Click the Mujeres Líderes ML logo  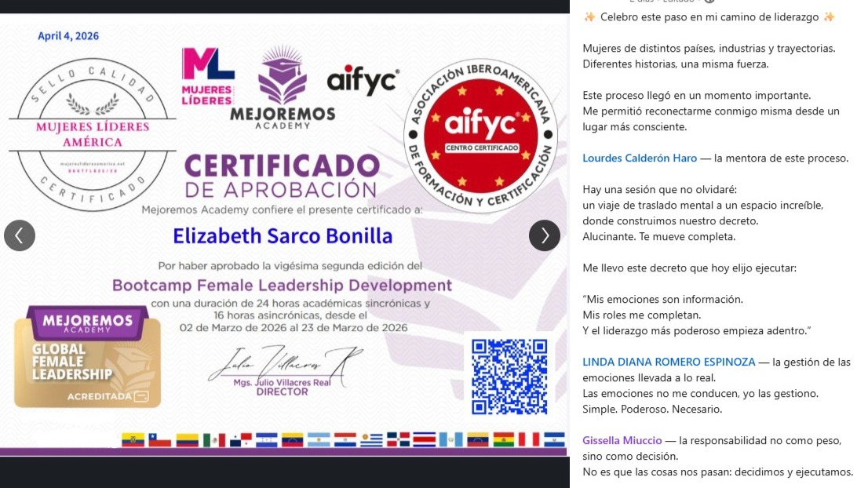[x=208, y=76]
